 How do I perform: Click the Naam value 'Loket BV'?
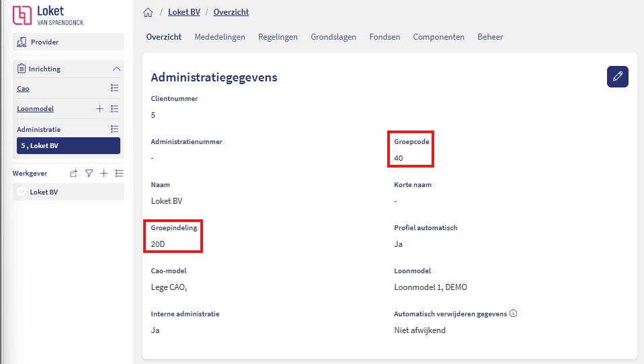(166, 201)
